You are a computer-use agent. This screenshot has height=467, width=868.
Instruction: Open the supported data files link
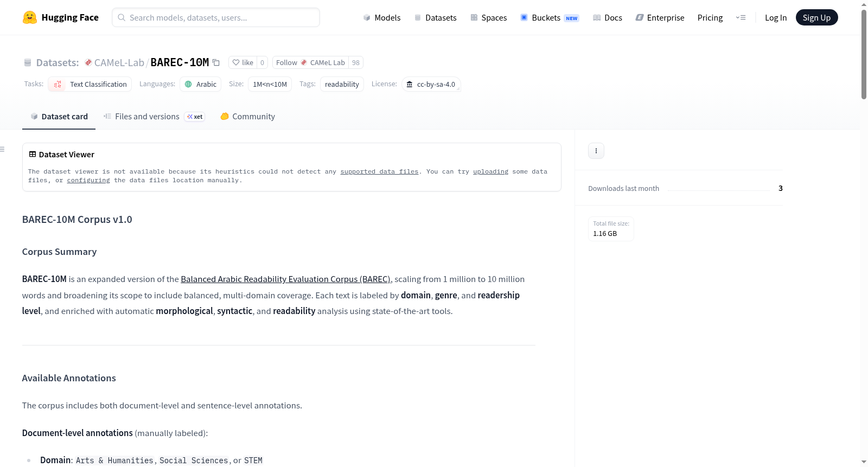379,171
